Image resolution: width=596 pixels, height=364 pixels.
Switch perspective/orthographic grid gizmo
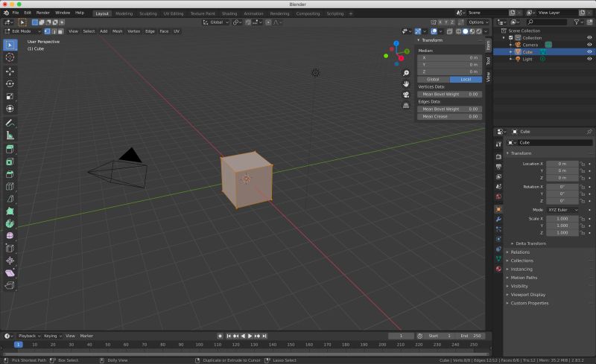pos(406,105)
